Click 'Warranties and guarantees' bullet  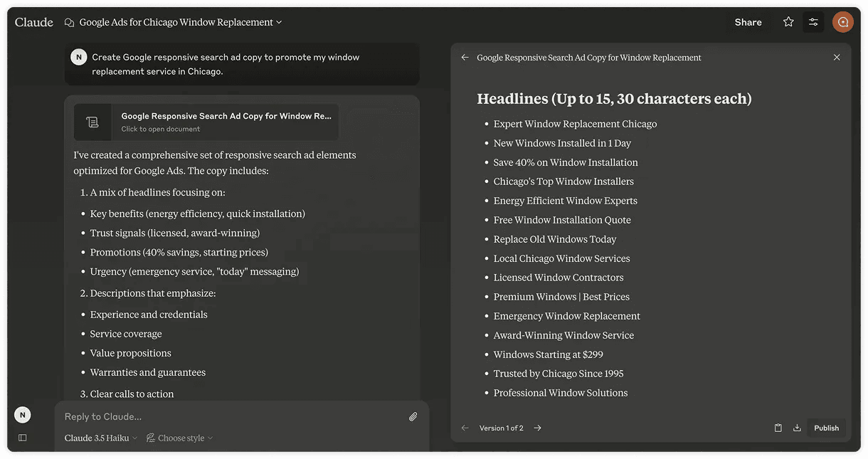(x=147, y=372)
